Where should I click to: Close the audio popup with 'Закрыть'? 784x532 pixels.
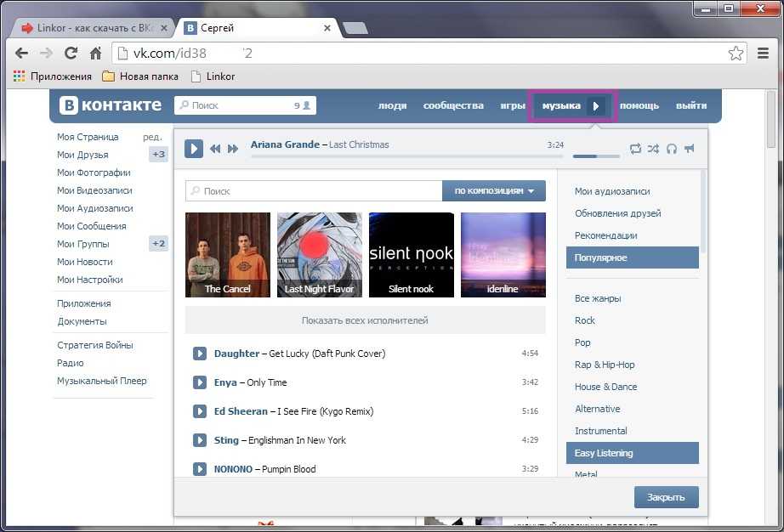(667, 497)
